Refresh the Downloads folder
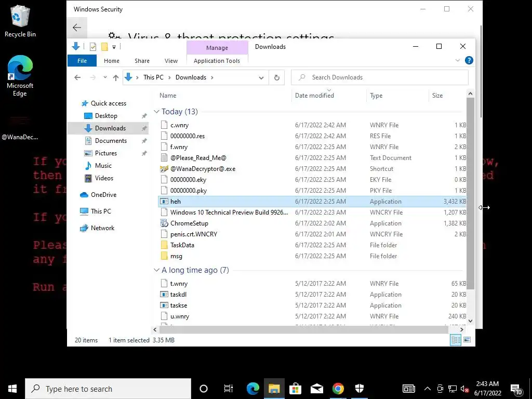The width and height of the screenshot is (532, 399). coord(277,78)
